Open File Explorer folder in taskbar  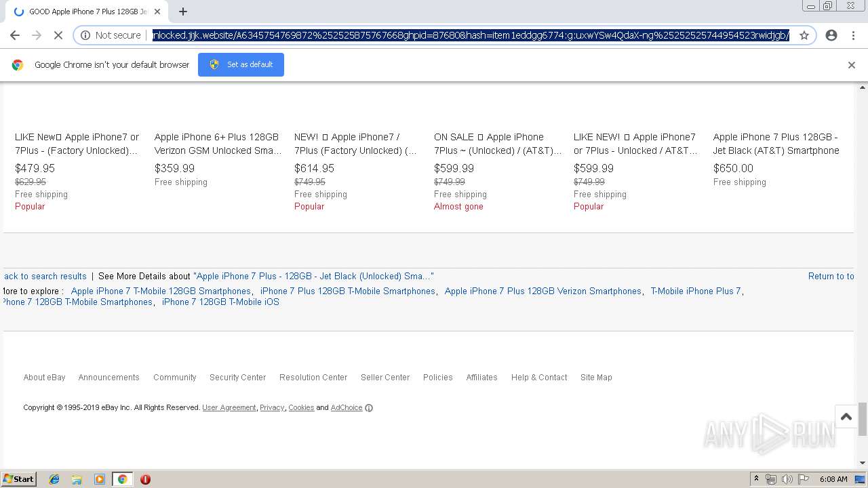pos(77,479)
